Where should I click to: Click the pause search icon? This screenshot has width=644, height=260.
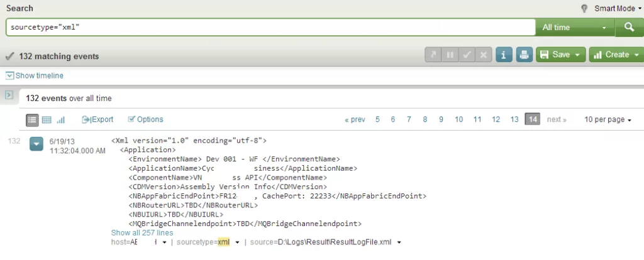pyautogui.click(x=450, y=55)
